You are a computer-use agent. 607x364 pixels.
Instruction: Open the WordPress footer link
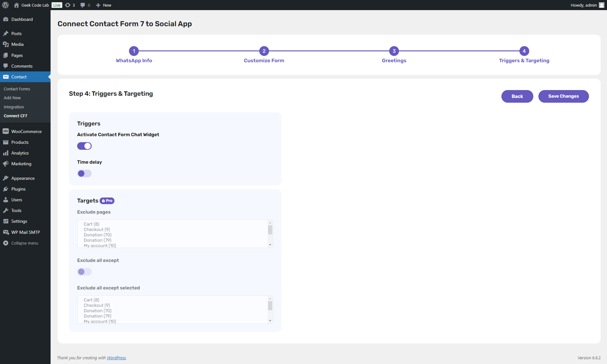pos(116,358)
